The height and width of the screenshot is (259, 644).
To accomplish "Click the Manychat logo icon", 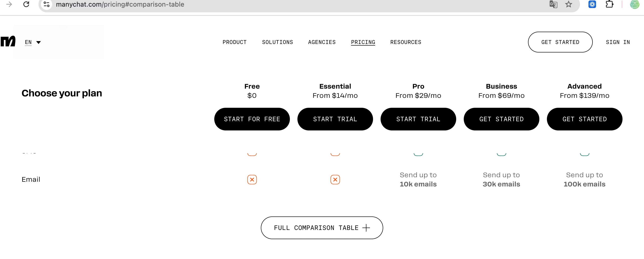I will (x=8, y=42).
